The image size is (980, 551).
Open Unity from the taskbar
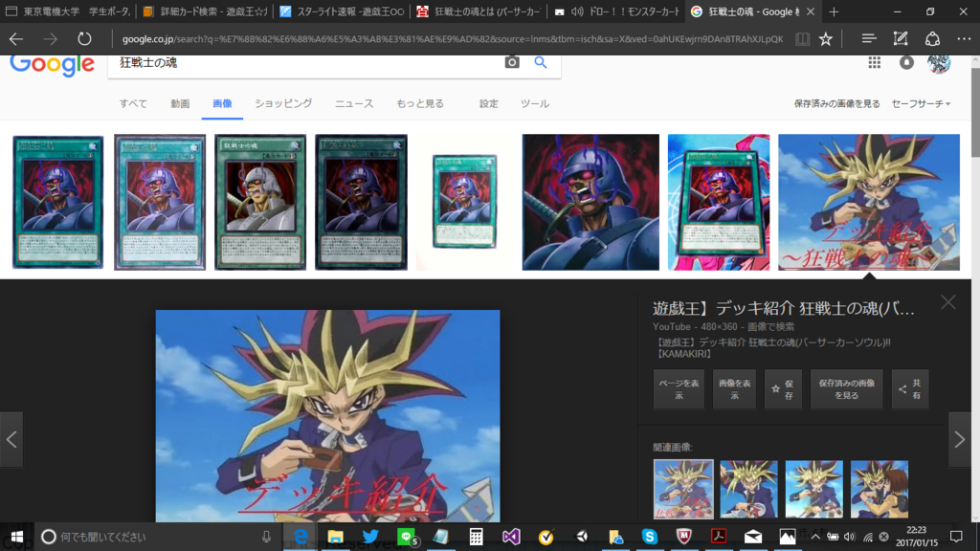(581, 537)
